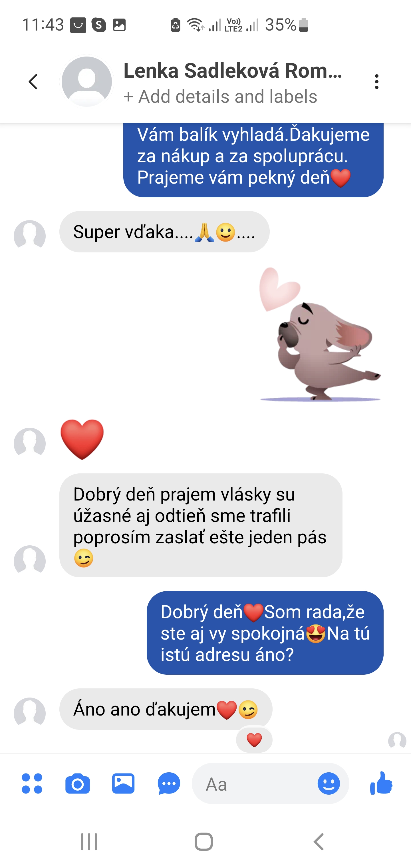Tap the back arrow in chat header

click(33, 82)
